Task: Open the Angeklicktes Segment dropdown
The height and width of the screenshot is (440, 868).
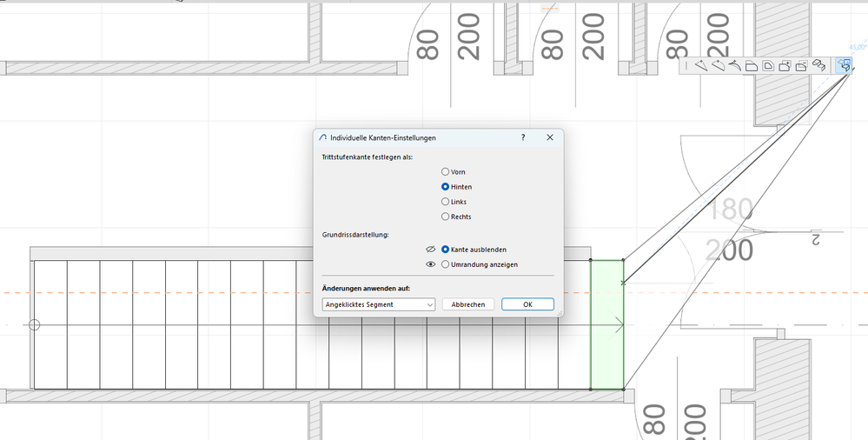Action: click(379, 304)
